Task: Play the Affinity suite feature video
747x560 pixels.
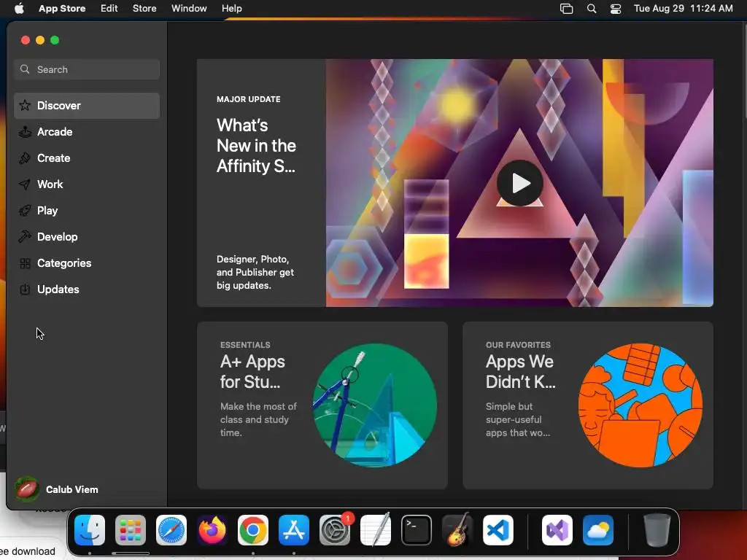Action: [519, 183]
